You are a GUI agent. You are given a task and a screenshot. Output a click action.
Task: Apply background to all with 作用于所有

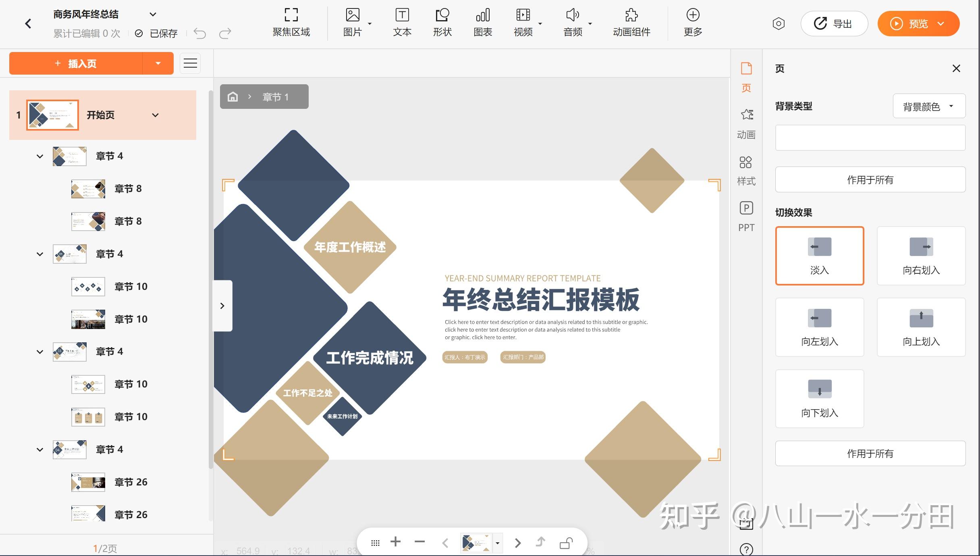(870, 180)
